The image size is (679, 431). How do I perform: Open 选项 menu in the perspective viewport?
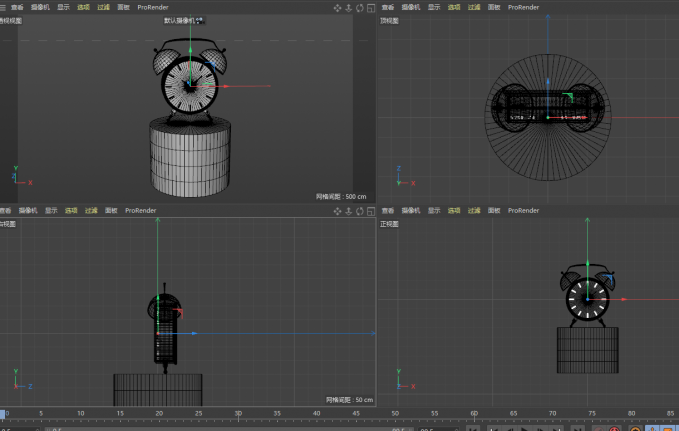coord(83,7)
